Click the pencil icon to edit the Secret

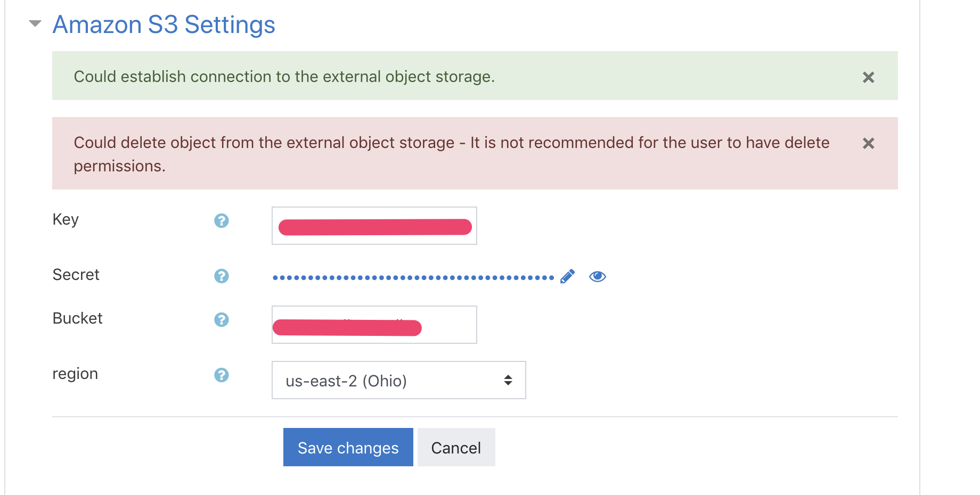(x=568, y=276)
